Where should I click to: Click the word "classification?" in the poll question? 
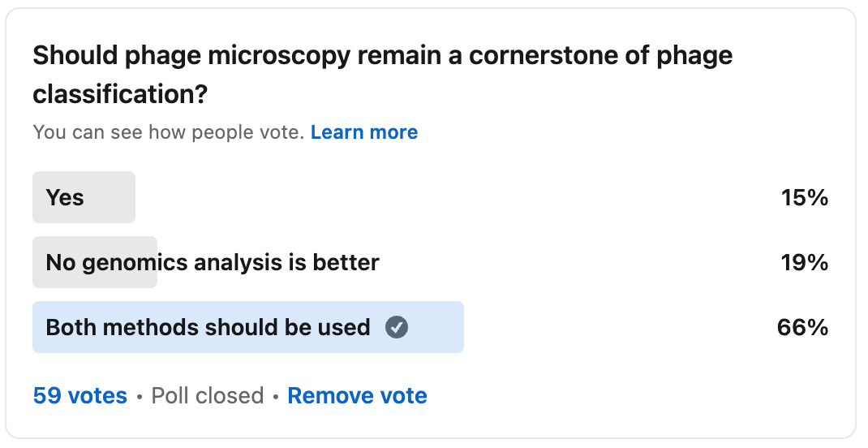click(120, 95)
